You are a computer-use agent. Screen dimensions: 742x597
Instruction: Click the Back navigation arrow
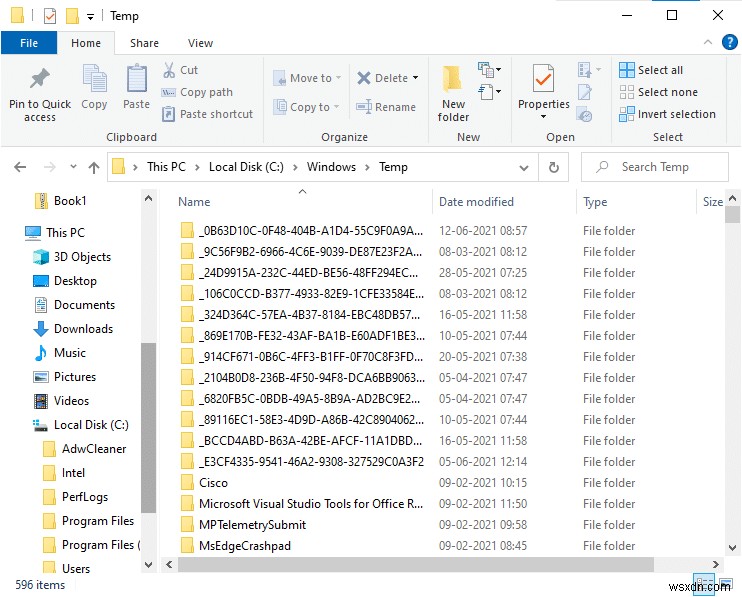pos(20,167)
